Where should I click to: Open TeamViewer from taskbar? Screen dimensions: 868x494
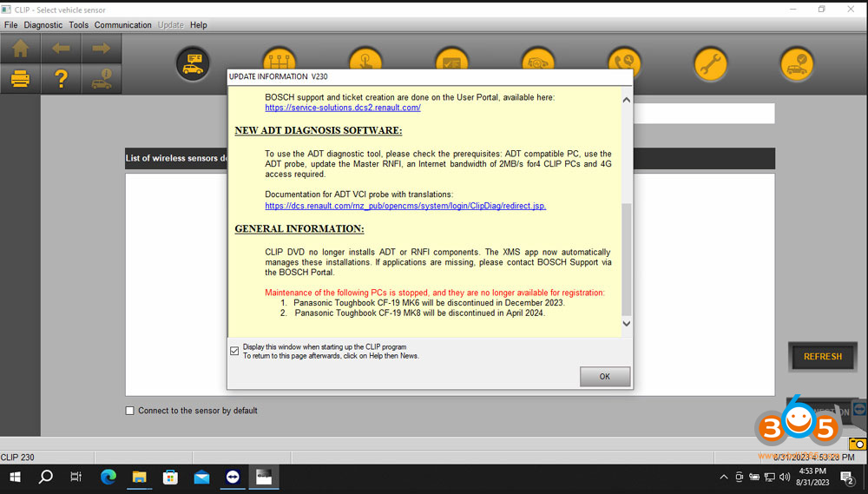233,477
